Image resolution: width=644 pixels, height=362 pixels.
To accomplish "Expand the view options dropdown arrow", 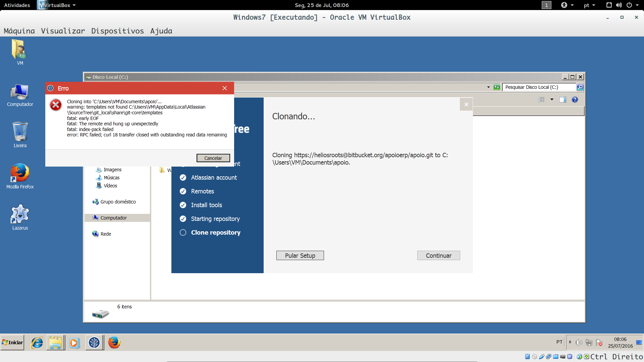I will [x=552, y=100].
